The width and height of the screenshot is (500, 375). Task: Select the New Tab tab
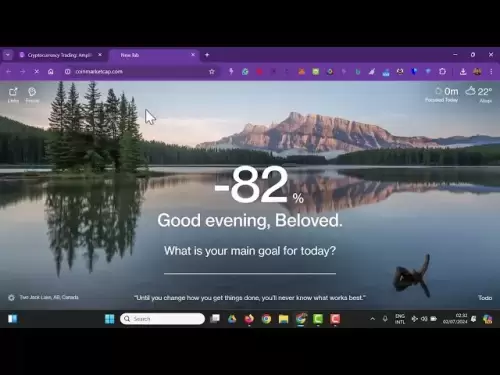coord(154,55)
